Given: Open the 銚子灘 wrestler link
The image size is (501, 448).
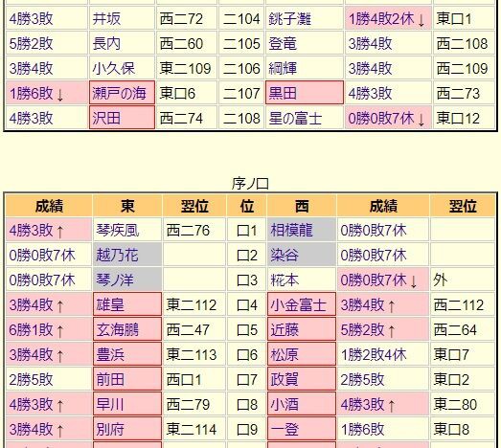Looking at the screenshot, I should tap(290, 19).
